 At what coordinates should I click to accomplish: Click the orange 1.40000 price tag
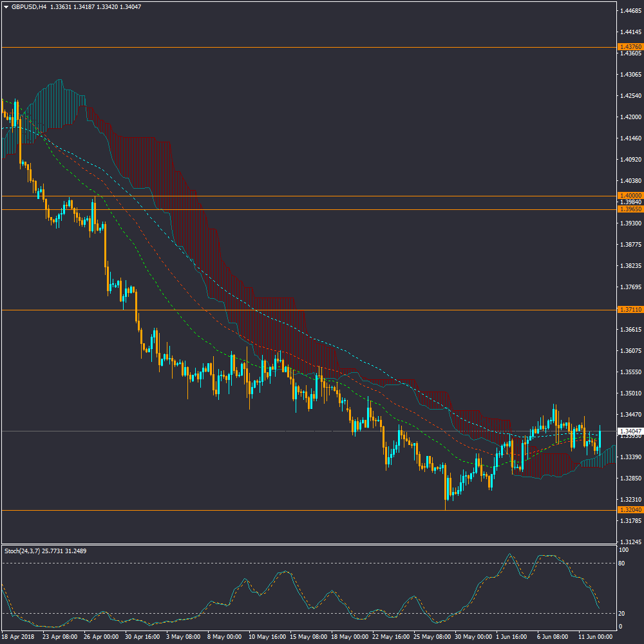click(x=629, y=195)
